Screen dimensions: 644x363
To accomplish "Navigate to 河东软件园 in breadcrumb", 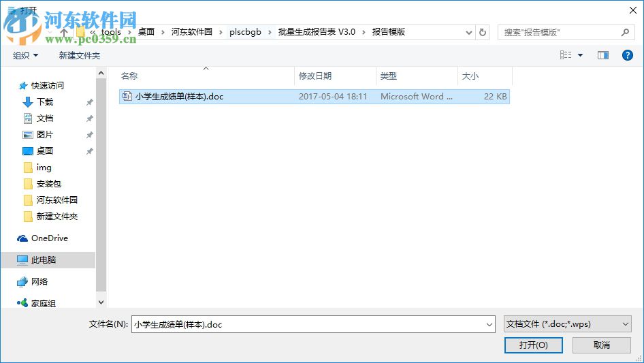I will [192, 32].
